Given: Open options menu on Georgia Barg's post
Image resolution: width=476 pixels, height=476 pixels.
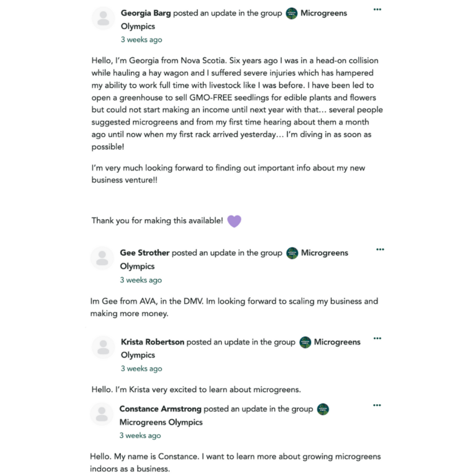Looking at the screenshot, I should pyautogui.click(x=377, y=9).
